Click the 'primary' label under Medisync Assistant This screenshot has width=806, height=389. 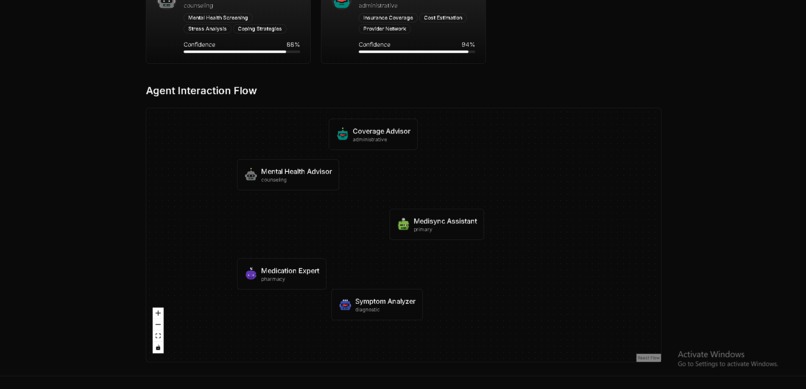tap(423, 230)
